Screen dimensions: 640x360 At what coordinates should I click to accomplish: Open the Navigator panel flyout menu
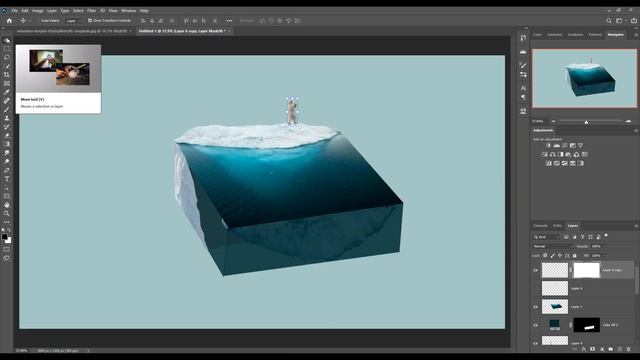point(636,35)
